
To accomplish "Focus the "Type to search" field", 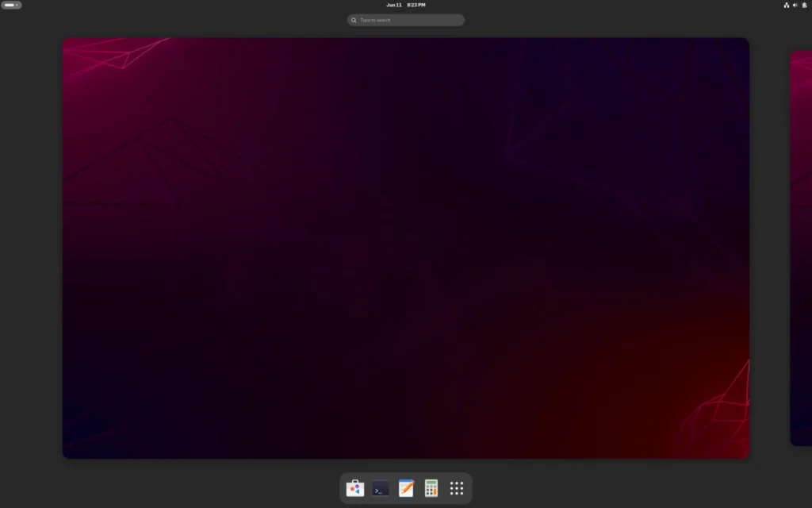I will (x=408, y=20).
